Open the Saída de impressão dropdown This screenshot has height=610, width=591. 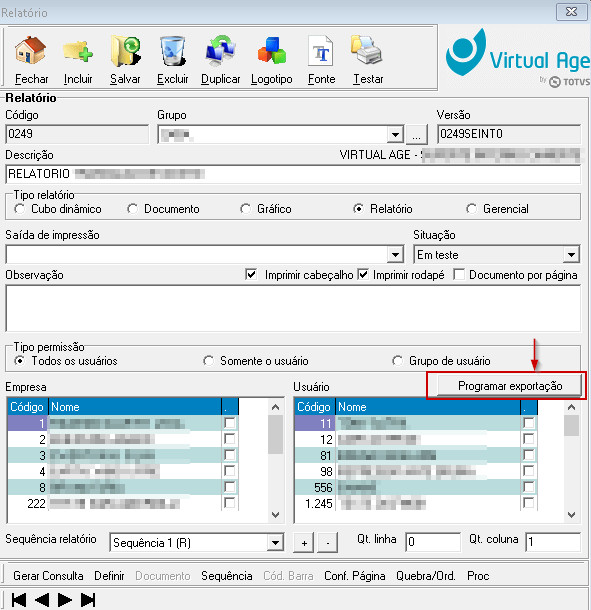(395, 255)
